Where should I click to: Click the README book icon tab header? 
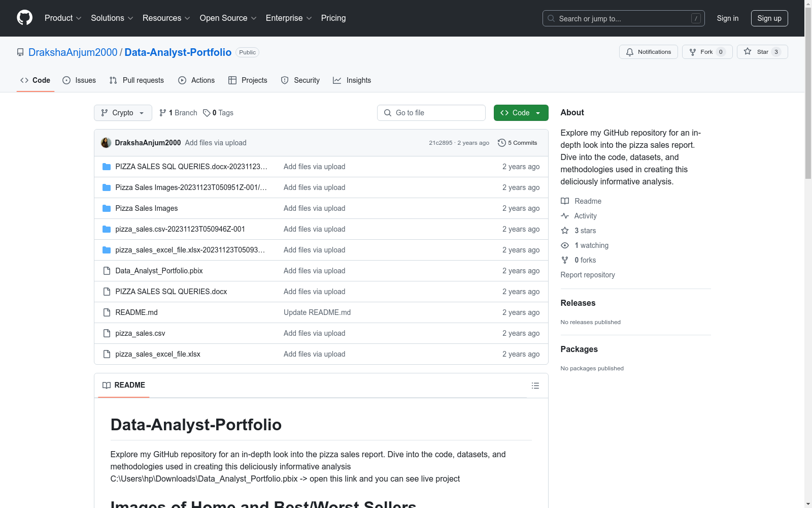pyautogui.click(x=107, y=386)
